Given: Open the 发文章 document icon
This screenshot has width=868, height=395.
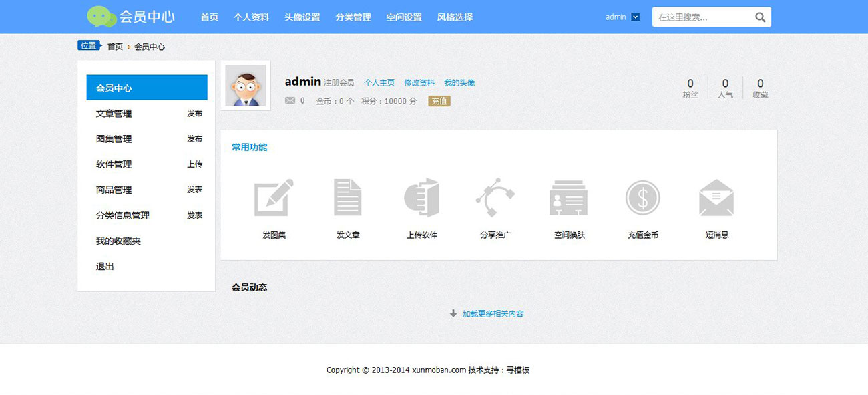Looking at the screenshot, I should (347, 197).
